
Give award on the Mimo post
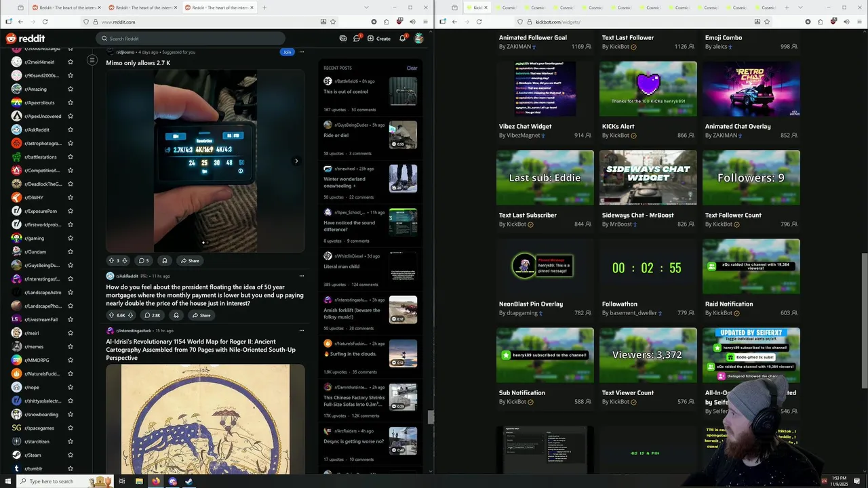164,260
